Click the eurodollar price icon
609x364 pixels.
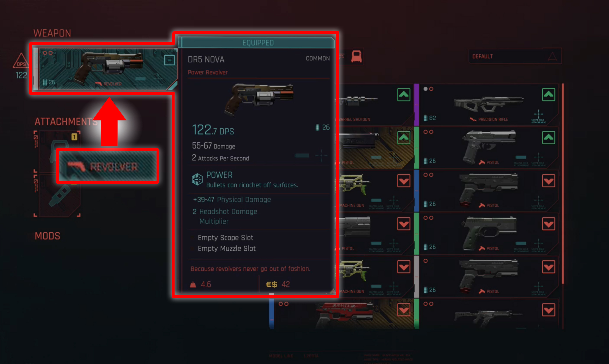pyautogui.click(x=272, y=284)
